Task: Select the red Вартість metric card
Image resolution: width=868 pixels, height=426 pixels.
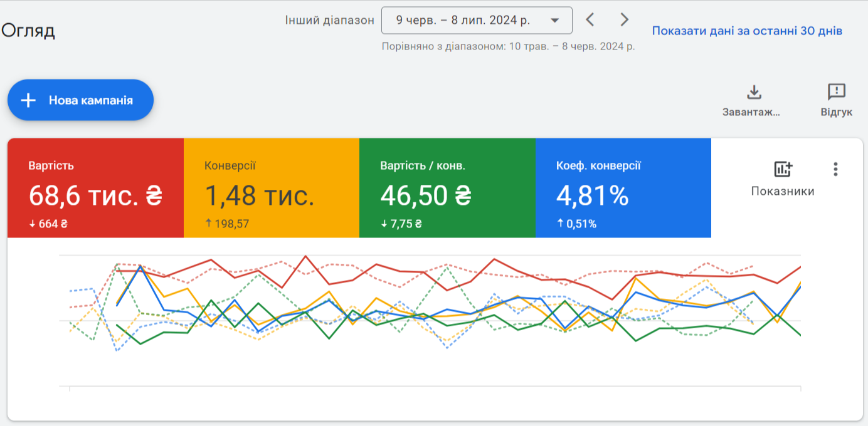Action: (x=95, y=188)
